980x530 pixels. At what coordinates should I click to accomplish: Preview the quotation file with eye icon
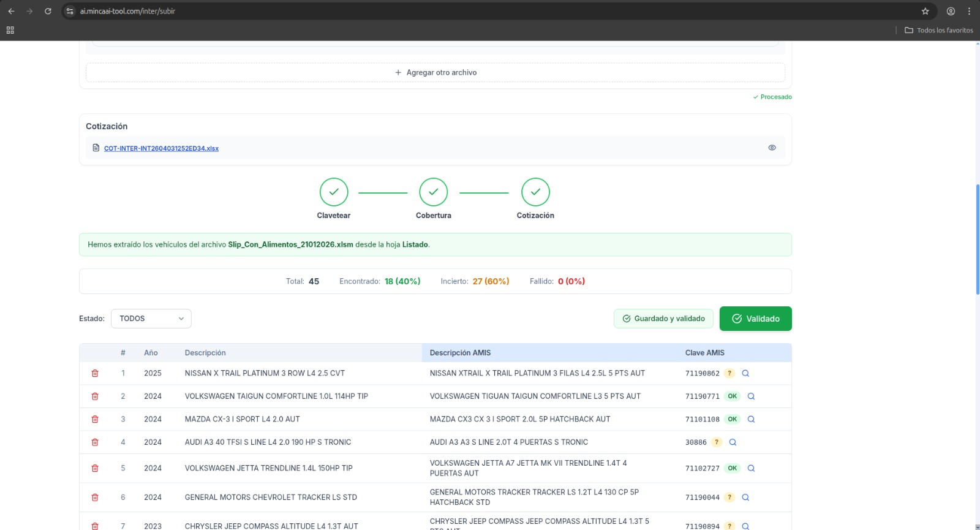[x=772, y=148]
